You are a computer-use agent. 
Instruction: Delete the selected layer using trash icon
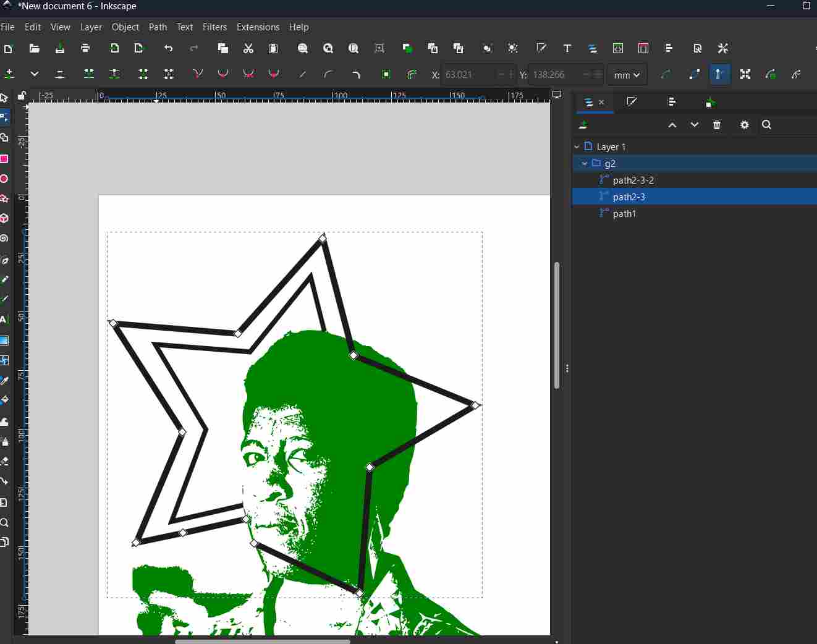pos(717,125)
